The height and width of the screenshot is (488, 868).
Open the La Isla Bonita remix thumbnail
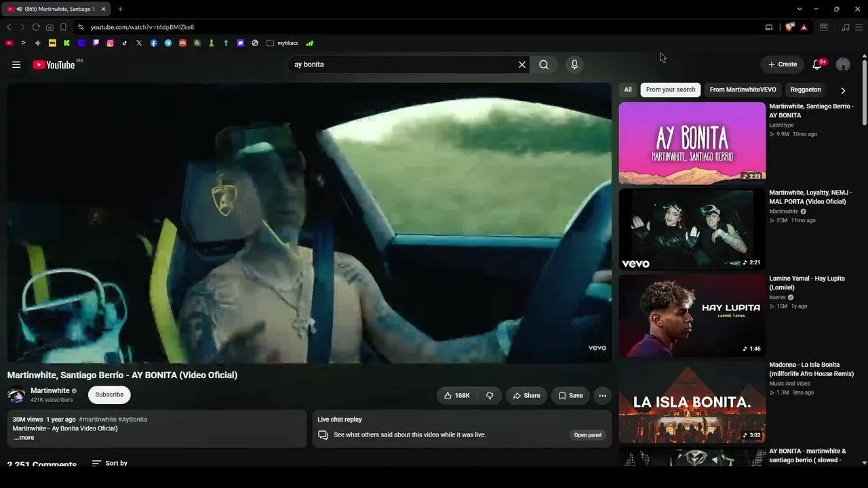pos(692,401)
